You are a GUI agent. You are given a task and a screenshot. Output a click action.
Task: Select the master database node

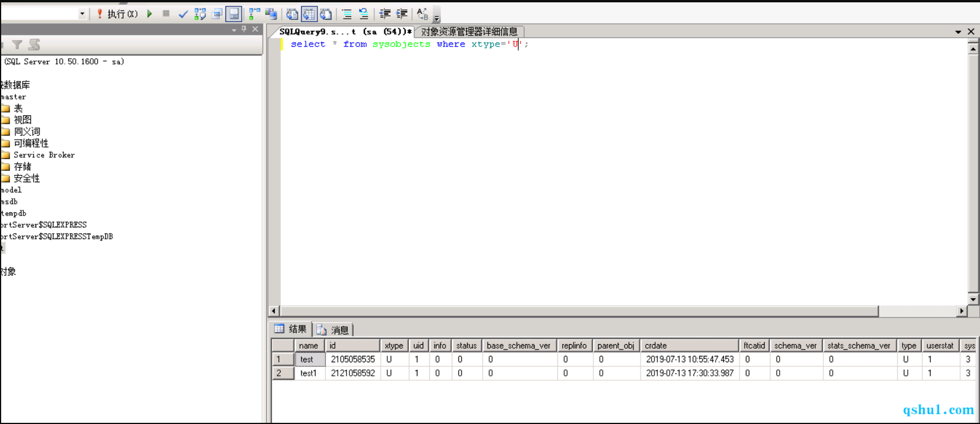tap(13, 97)
